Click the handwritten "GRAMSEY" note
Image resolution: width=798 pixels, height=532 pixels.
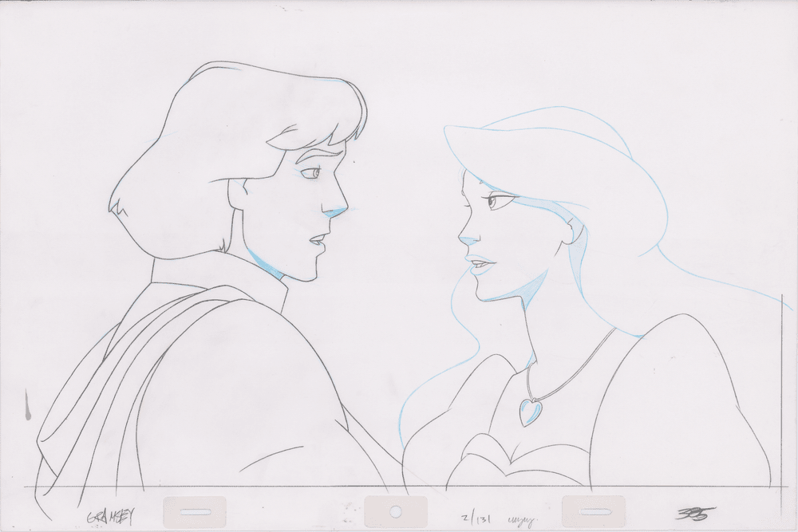point(109,517)
